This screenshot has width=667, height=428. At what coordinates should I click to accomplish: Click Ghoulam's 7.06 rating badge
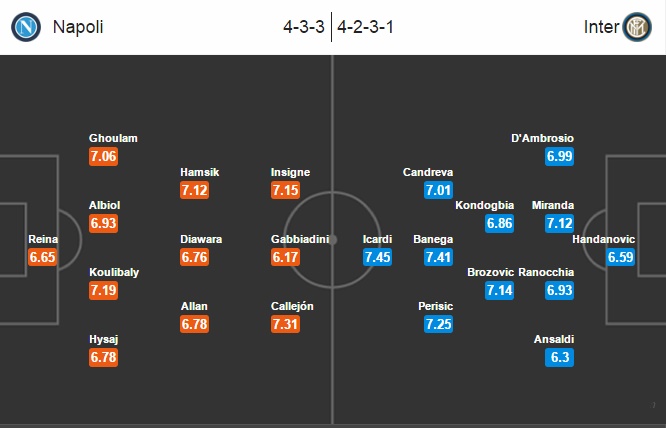tap(103, 156)
